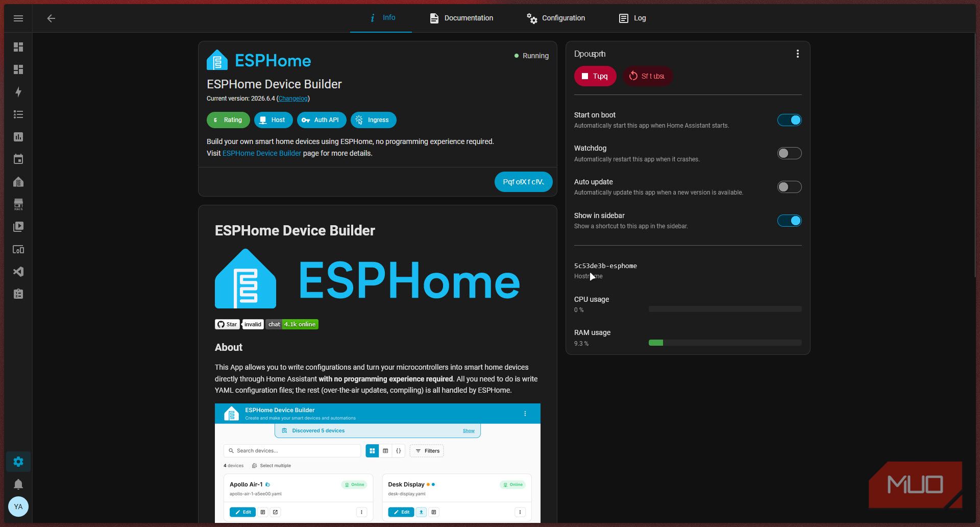
Task: Open the Notifications bell icon
Action: click(x=18, y=484)
